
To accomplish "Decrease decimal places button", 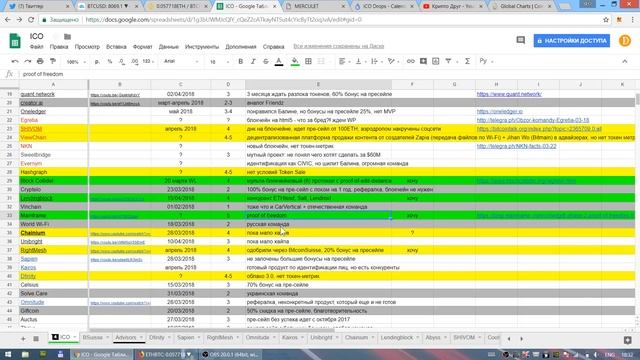I will pyautogui.click(x=122, y=62).
